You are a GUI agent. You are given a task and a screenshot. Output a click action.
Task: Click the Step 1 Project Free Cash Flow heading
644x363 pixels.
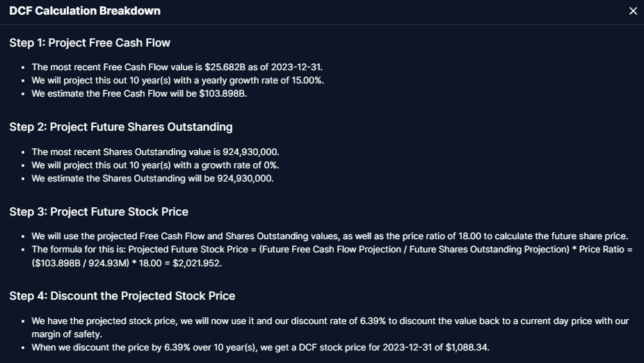90,42
